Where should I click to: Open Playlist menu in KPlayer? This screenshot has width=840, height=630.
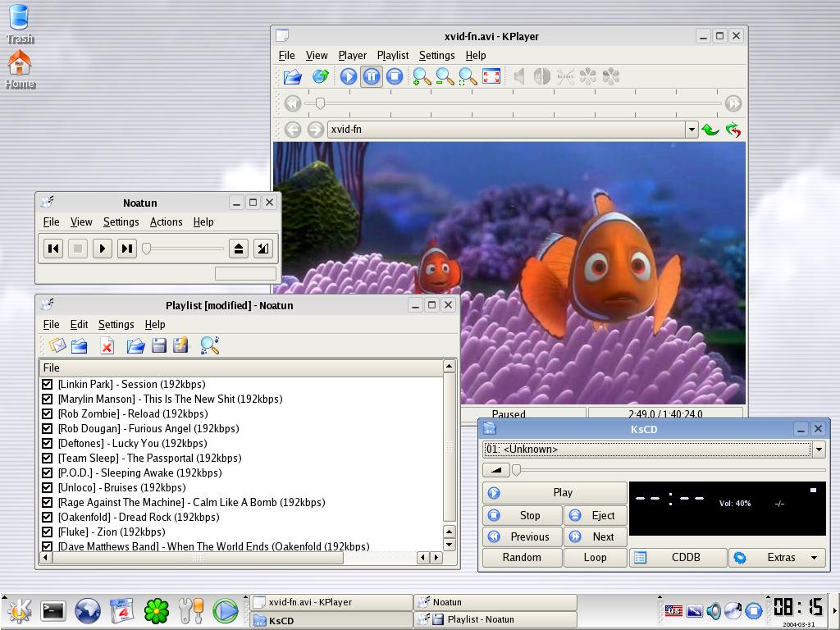[393, 55]
